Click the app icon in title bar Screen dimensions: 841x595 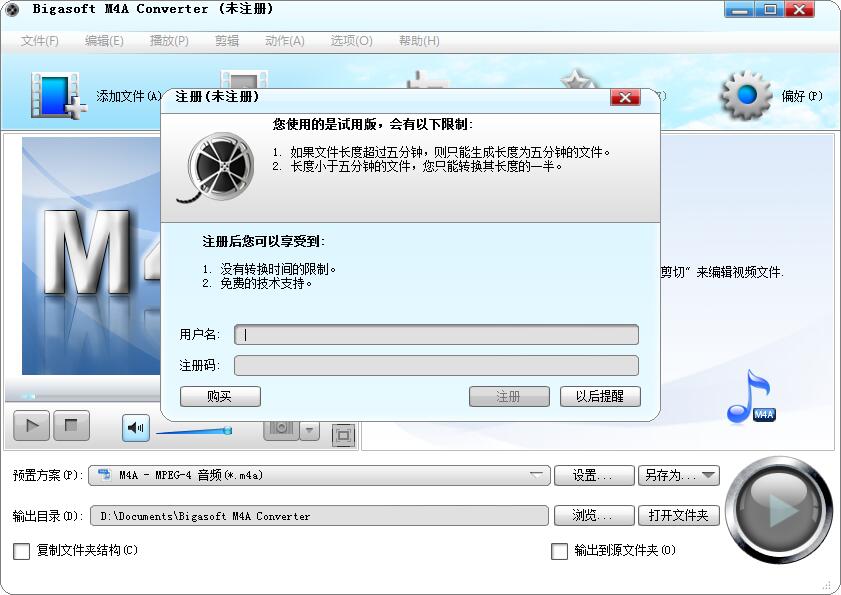point(12,9)
